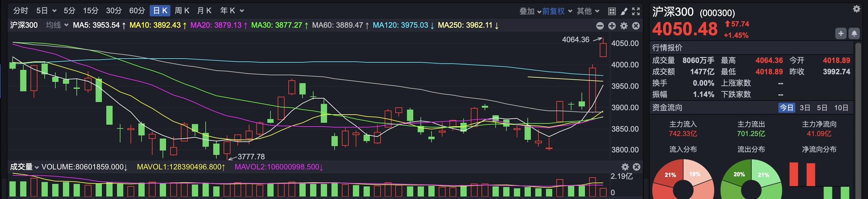Show 10日 capital flow

pyautogui.click(x=841, y=108)
